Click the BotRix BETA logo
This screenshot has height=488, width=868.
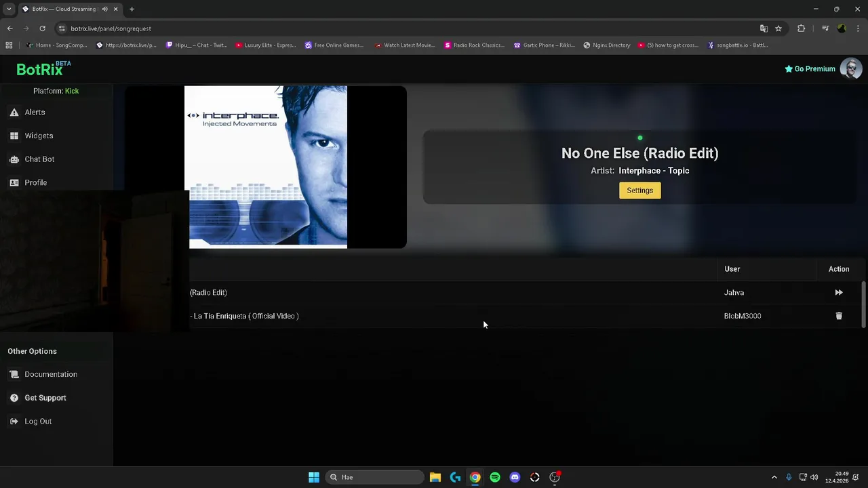coord(43,68)
